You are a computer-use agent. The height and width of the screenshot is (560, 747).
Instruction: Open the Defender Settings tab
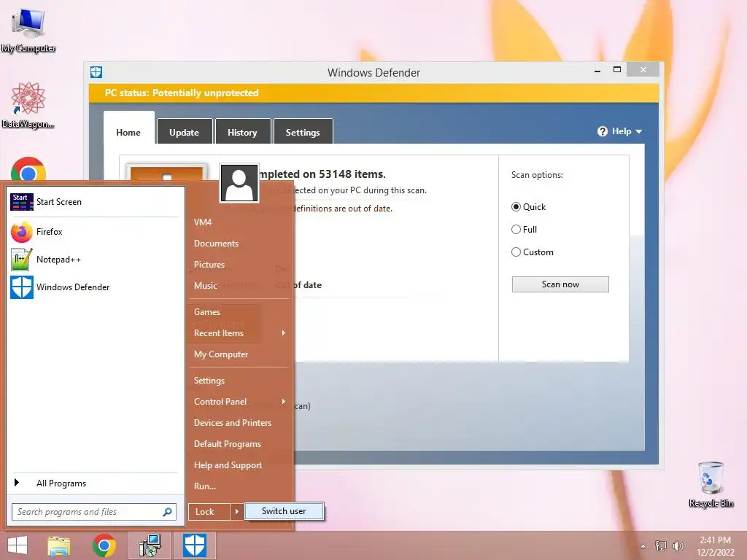tap(303, 132)
